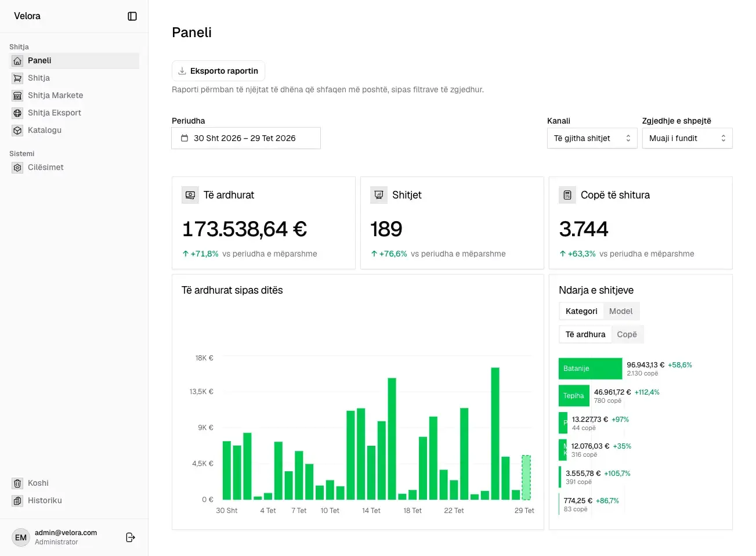This screenshot has height=556, width=756.
Task: Click the Të ardhurat sipas ditës heading
Action: point(232,290)
